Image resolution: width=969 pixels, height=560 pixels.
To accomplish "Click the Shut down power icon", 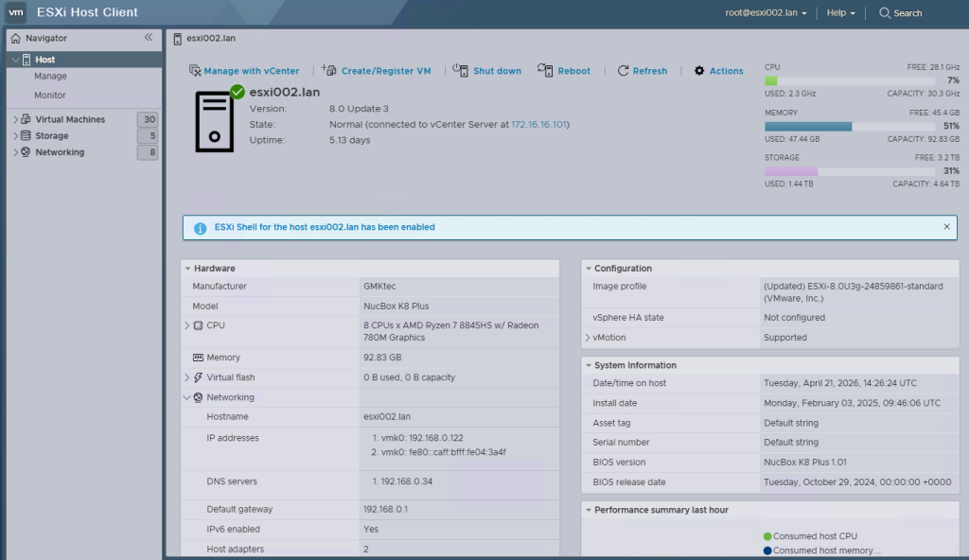I will pyautogui.click(x=461, y=70).
